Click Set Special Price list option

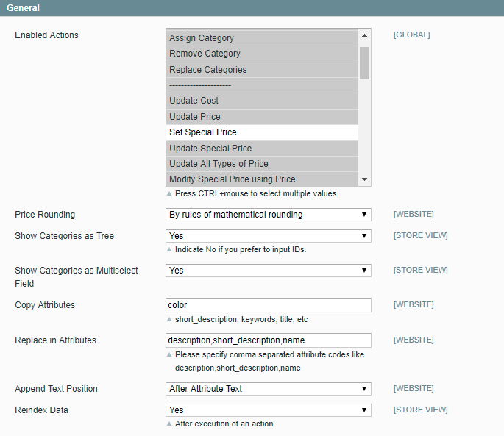262,132
